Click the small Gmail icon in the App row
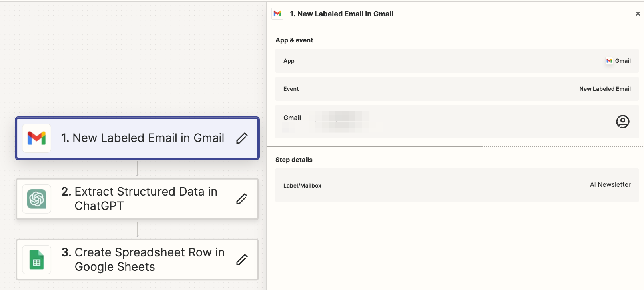The image size is (644, 290). (x=609, y=61)
